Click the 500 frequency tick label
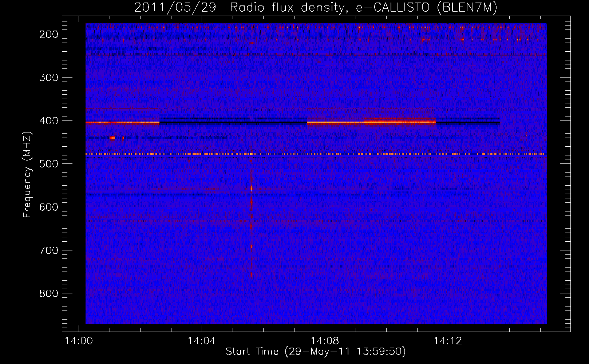This screenshot has width=589, height=364. 49,164
